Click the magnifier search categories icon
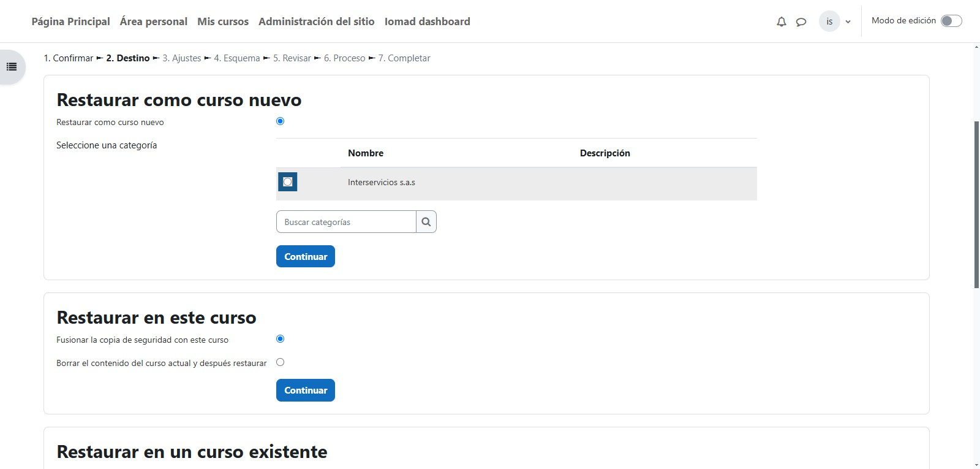The width and height of the screenshot is (980, 469). (x=426, y=222)
